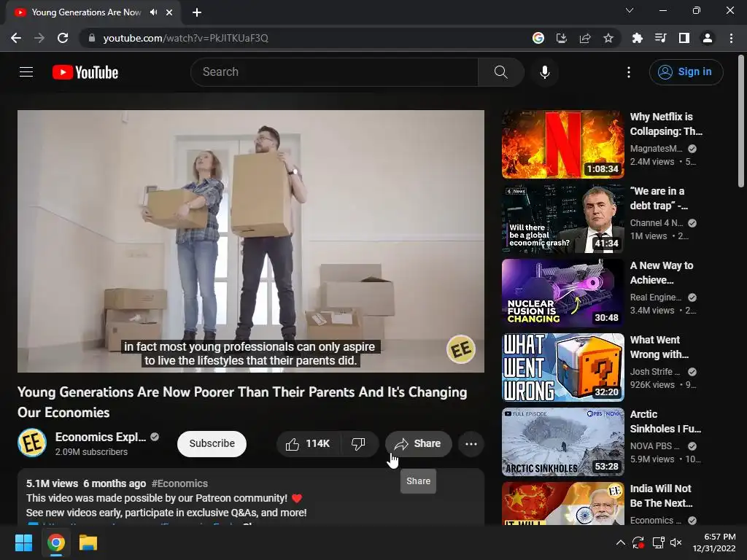Click the address bar URL
This screenshot has height=560, width=747.
(186, 38)
